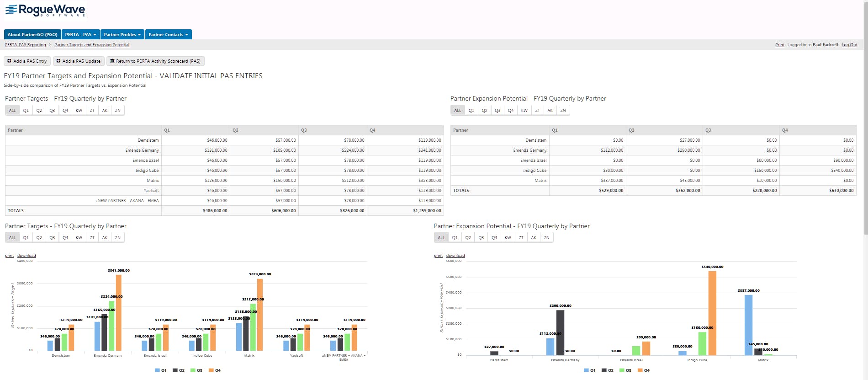Open the About PartnerGO (PGO) tab
868x380 pixels.
[x=32, y=34]
